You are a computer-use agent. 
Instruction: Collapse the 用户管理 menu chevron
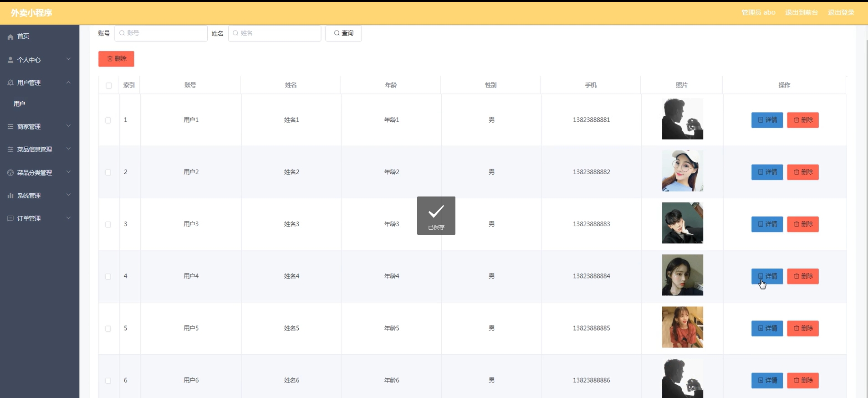tap(68, 83)
